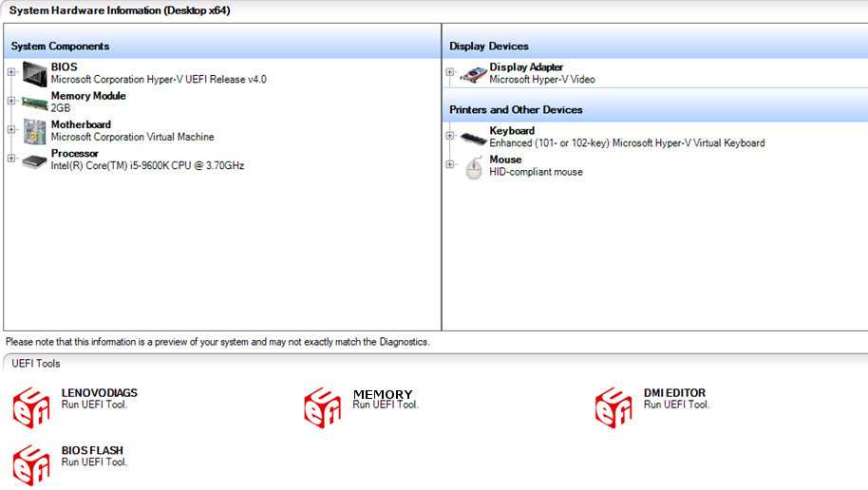
Task: Expand the Motherboard tree node
Action: click(x=11, y=129)
